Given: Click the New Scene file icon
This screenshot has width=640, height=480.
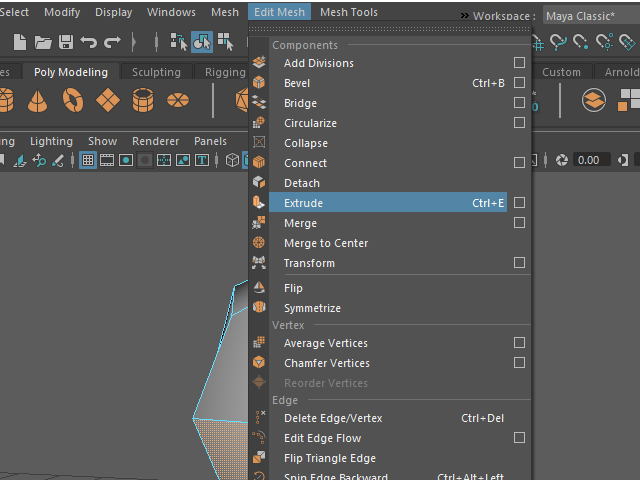Looking at the screenshot, I should (20, 42).
